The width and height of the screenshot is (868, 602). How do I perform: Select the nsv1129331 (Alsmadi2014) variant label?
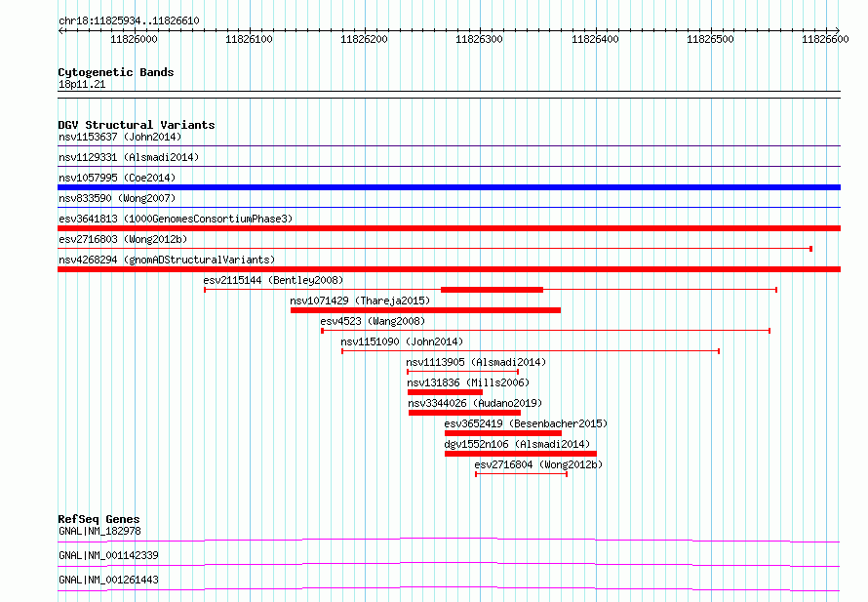tap(129, 157)
